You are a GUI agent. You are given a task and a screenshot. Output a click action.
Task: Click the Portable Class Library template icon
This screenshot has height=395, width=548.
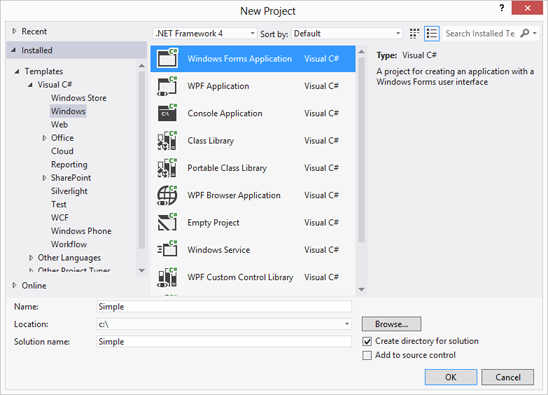point(167,167)
